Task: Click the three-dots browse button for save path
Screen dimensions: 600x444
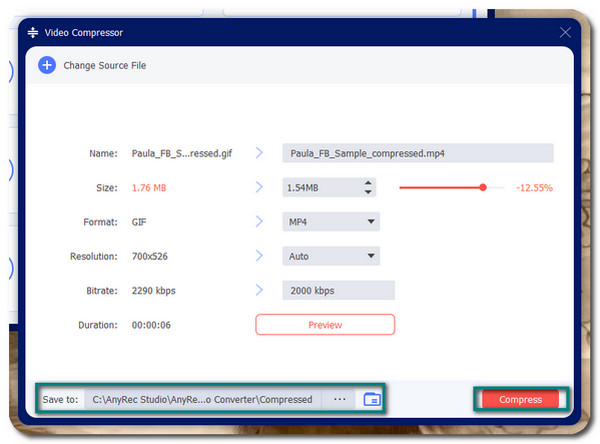Action: [x=340, y=399]
